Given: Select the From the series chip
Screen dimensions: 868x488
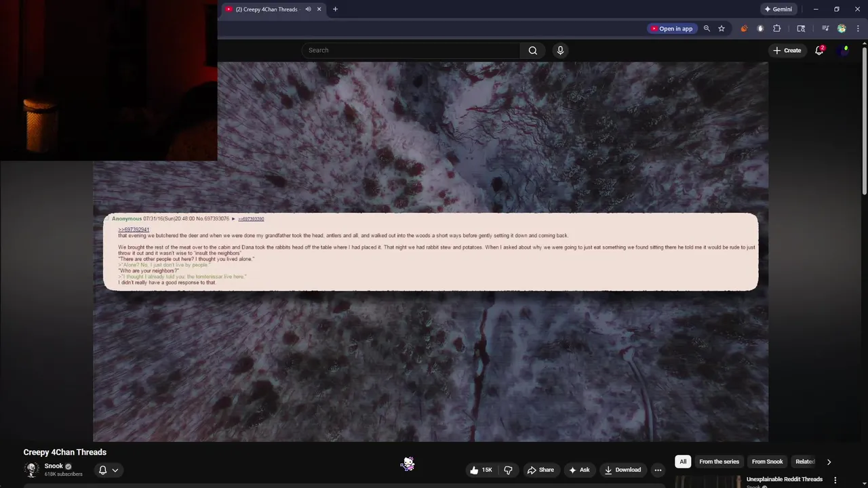Looking at the screenshot, I should pyautogui.click(x=719, y=462).
